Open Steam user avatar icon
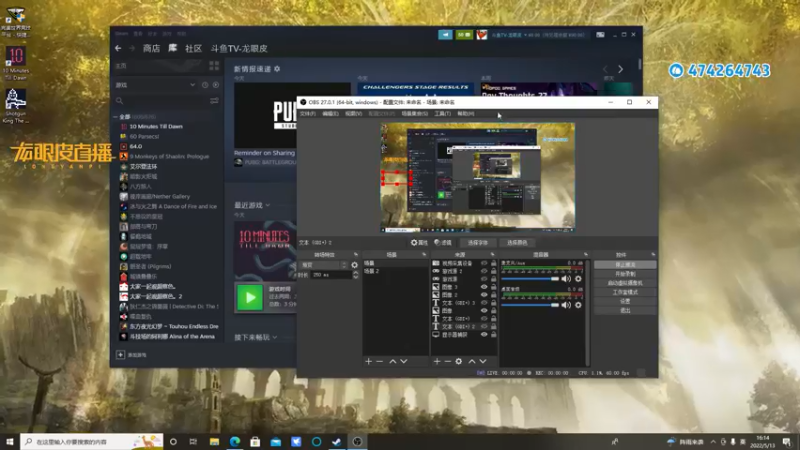The width and height of the screenshot is (800, 450). pos(482,35)
